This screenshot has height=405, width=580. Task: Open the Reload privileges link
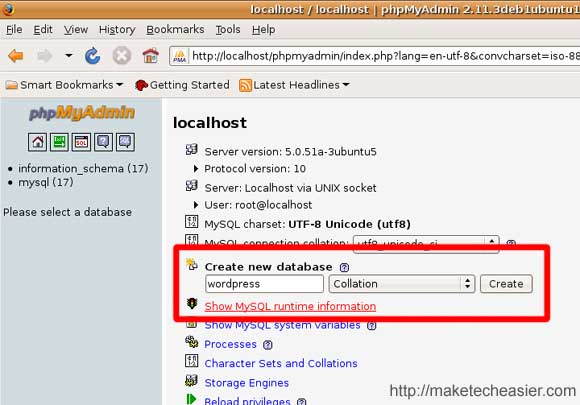tap(247, 401)
